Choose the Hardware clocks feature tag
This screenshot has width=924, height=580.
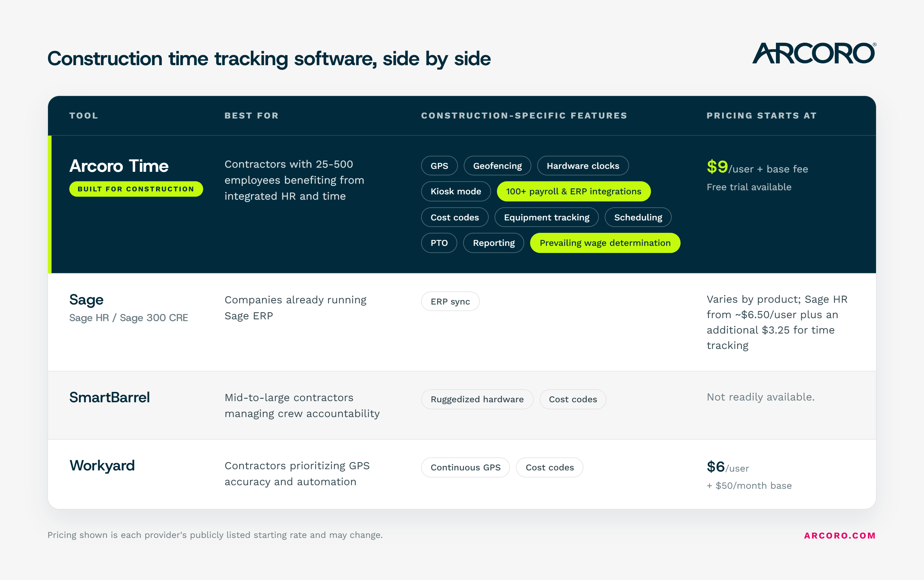coord(583,166)
